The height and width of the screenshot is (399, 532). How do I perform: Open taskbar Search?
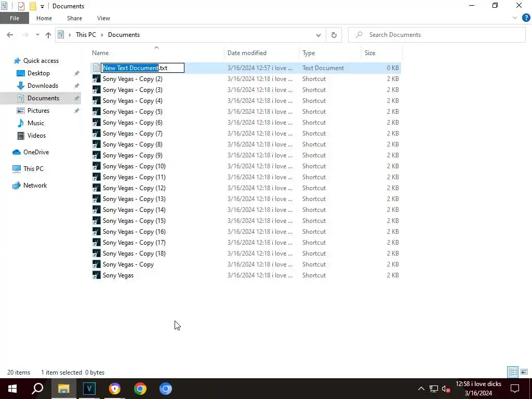37,389
